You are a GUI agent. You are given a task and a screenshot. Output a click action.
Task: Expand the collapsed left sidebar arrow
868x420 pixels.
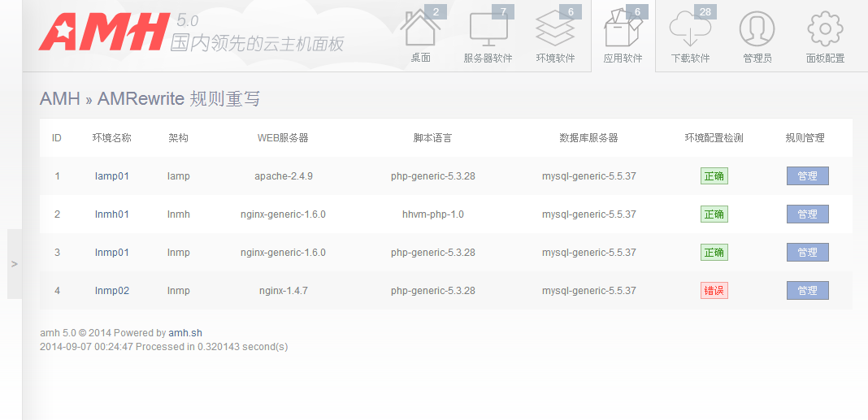(x=15, y=264)
